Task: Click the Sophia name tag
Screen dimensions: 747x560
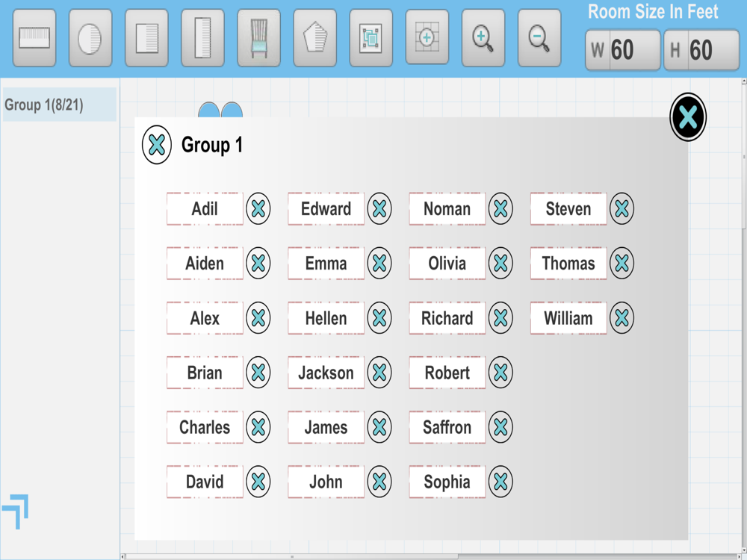Action: (447, 482)
